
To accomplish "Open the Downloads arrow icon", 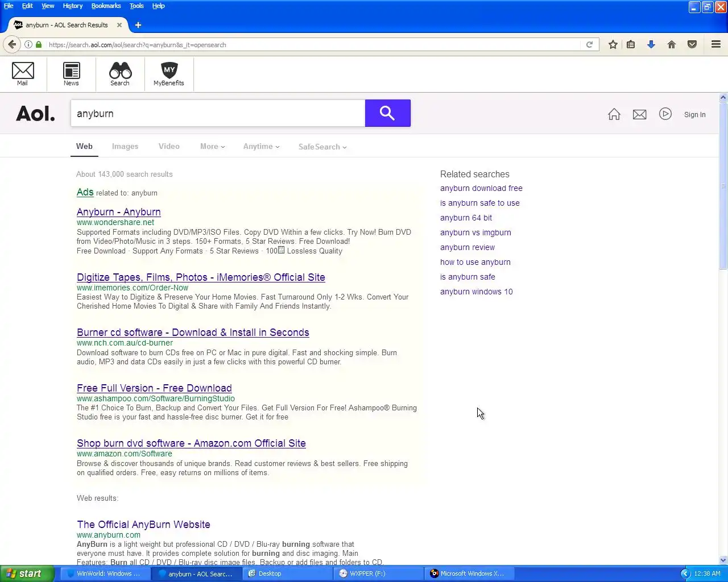I will [x=651, y=44].
